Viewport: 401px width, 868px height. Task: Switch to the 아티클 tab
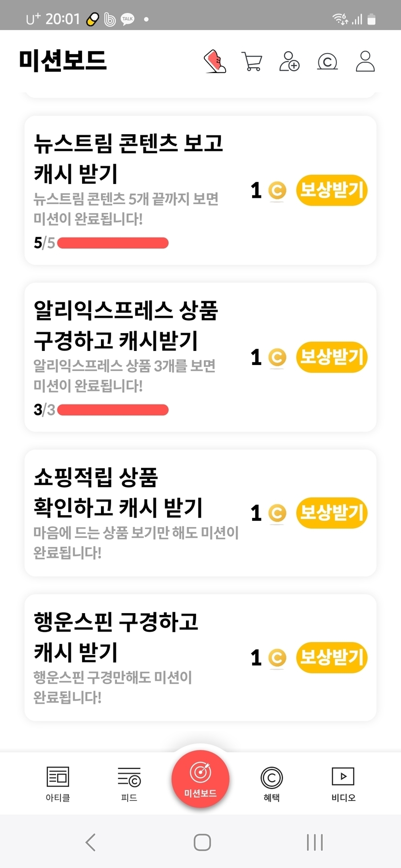tap(58, 784)
